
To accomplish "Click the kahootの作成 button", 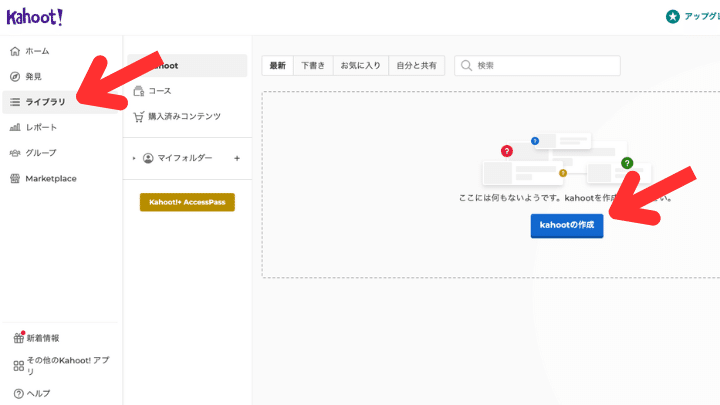I will click(x=567, y=226).
